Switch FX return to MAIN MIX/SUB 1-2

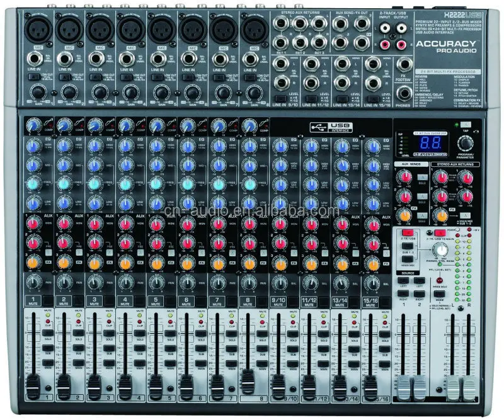click(x=465, y=215)
